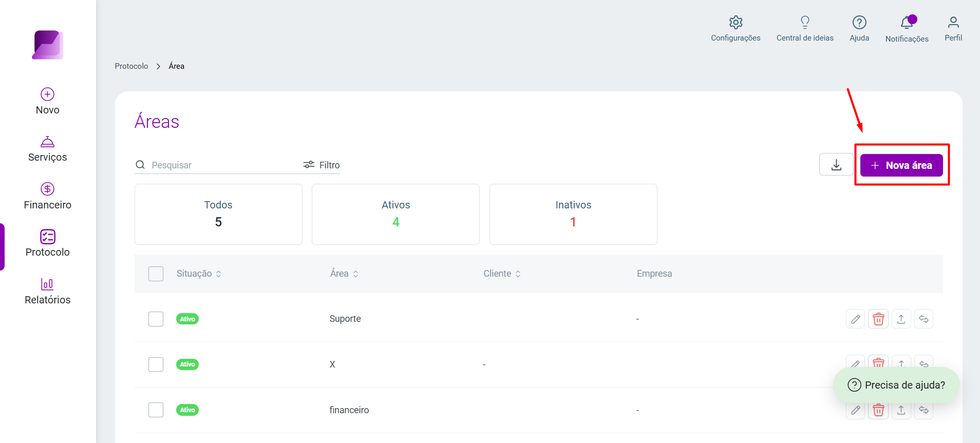Check the Suporte row checkbox

tap(156, 319)
